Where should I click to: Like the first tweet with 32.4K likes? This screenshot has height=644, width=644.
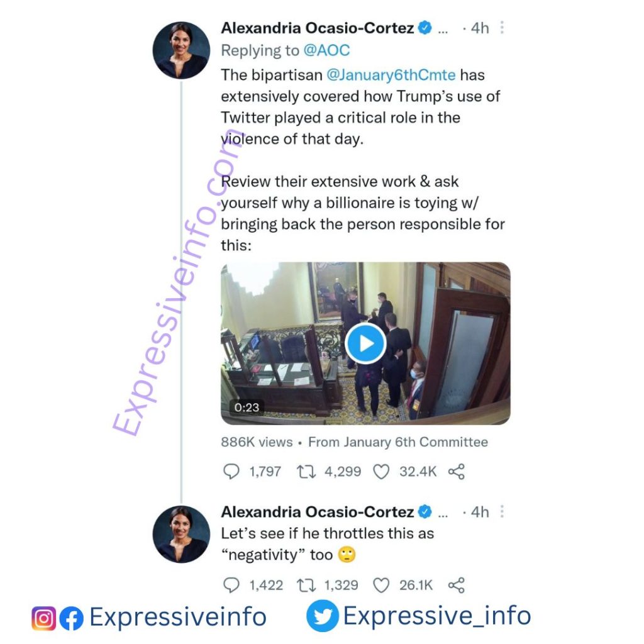point(380,472)
